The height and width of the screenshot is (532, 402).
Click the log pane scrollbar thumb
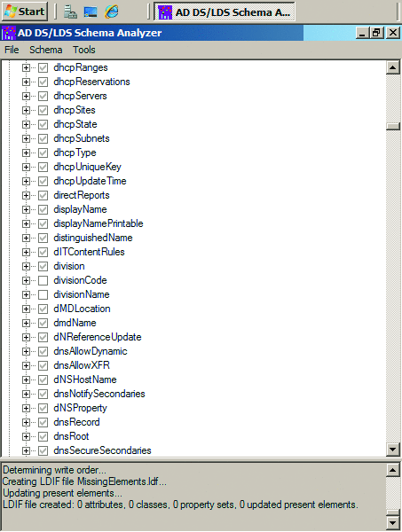coord(393,512)
